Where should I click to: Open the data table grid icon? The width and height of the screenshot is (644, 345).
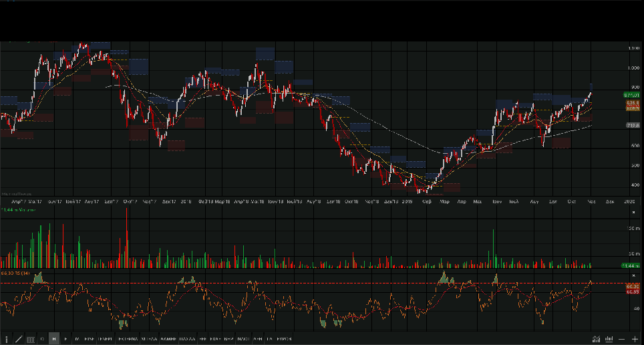(x=30, y=339)
